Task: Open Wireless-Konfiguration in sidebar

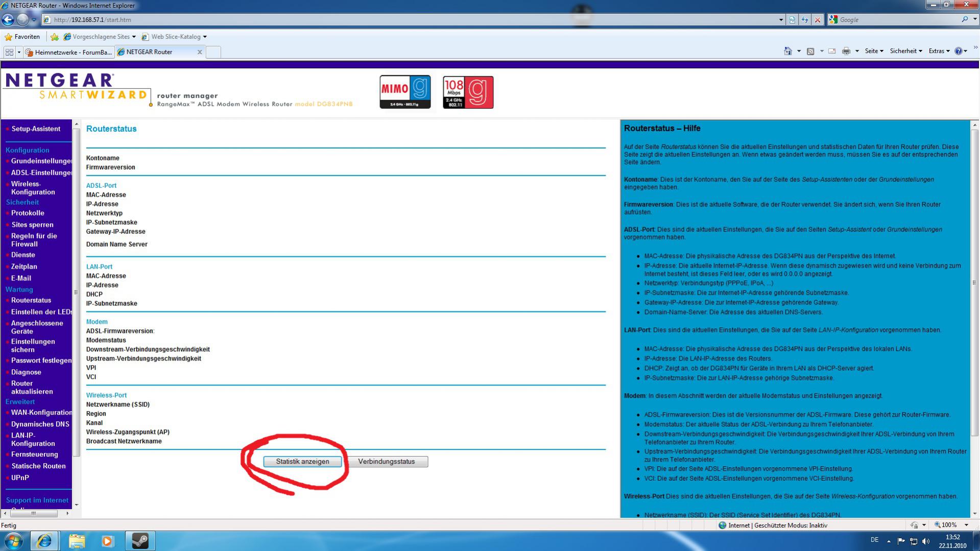Action: [33, 188]
